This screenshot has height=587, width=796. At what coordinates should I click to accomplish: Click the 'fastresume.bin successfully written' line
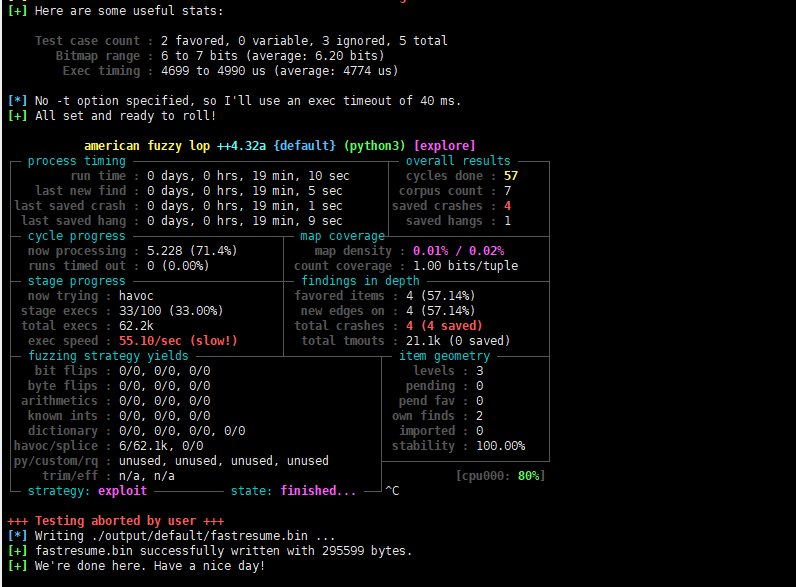[x=210, y=551]
